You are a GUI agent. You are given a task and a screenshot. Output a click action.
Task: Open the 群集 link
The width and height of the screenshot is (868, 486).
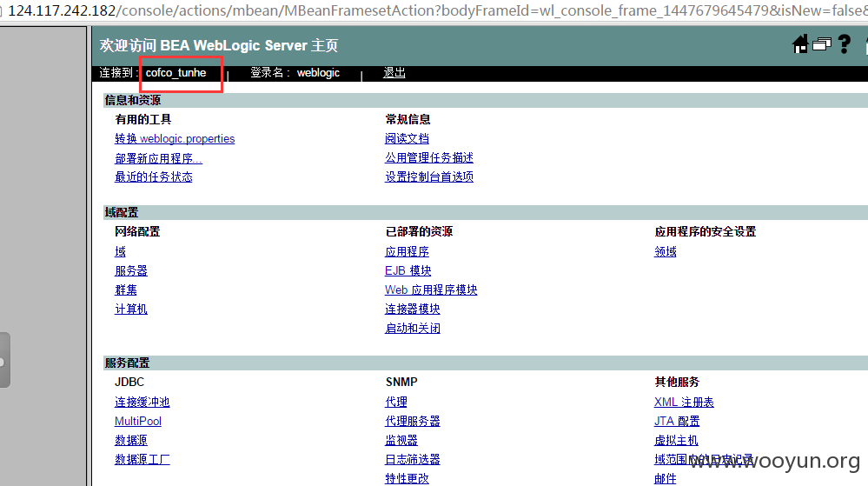126,290
